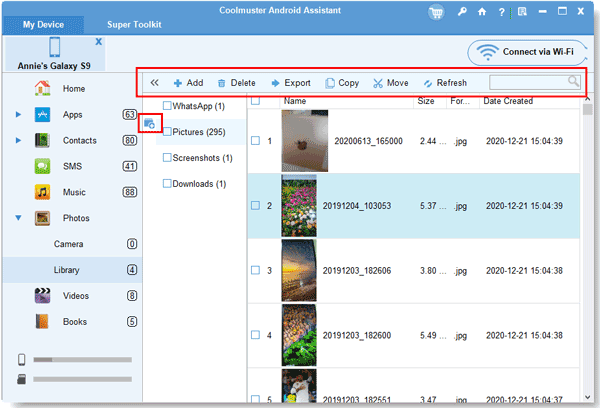This screenshot has width=600, height=408.
Task: Check the box for 20191204_103053
Action: coord(255,206)
